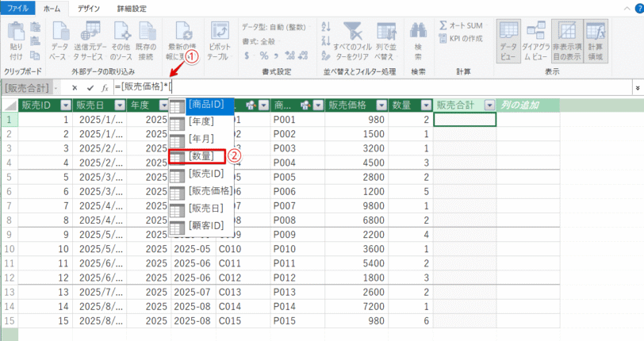Click cell P007 in product column
This screenshot has height=341, width=644.
(297, 206)
